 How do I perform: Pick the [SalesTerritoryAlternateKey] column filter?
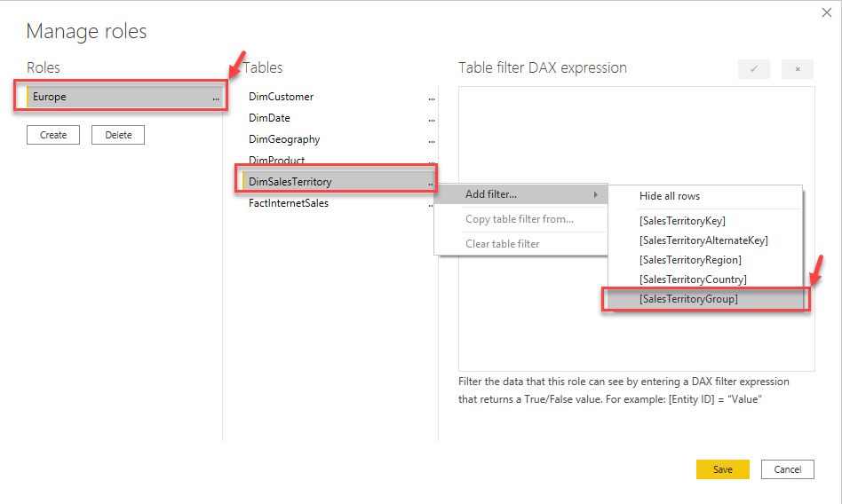tap(703, 240)
